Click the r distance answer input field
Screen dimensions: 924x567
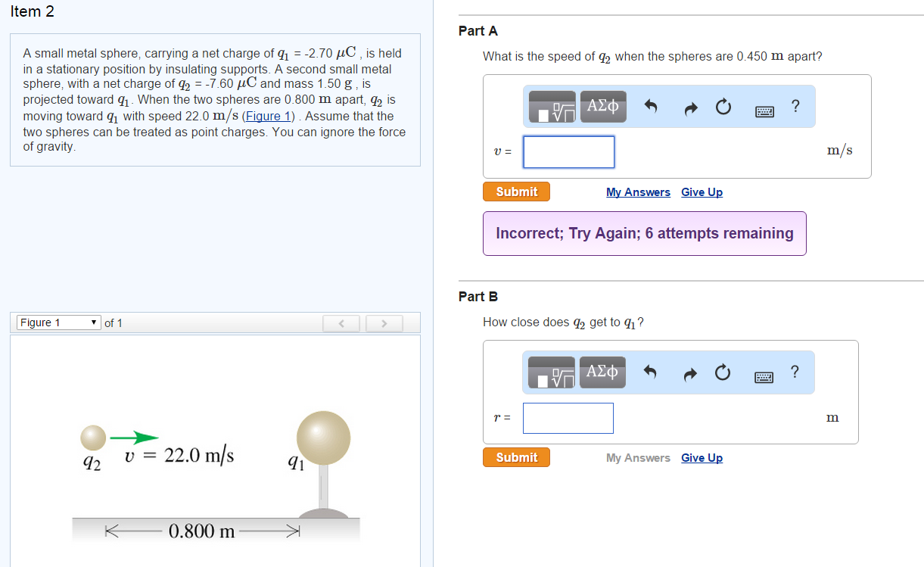(x=568, y=418)
